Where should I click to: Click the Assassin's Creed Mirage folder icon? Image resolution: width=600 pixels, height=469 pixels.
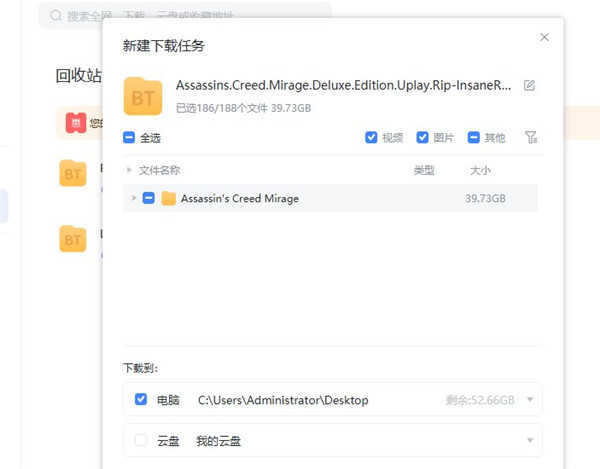(x=168, y=198)
